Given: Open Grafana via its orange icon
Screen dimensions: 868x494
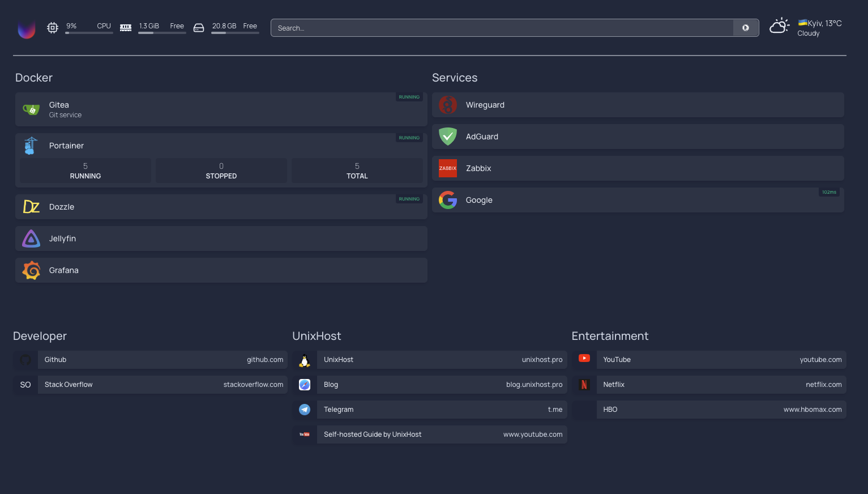Looking at the screenshot, I should click(31, 270).
